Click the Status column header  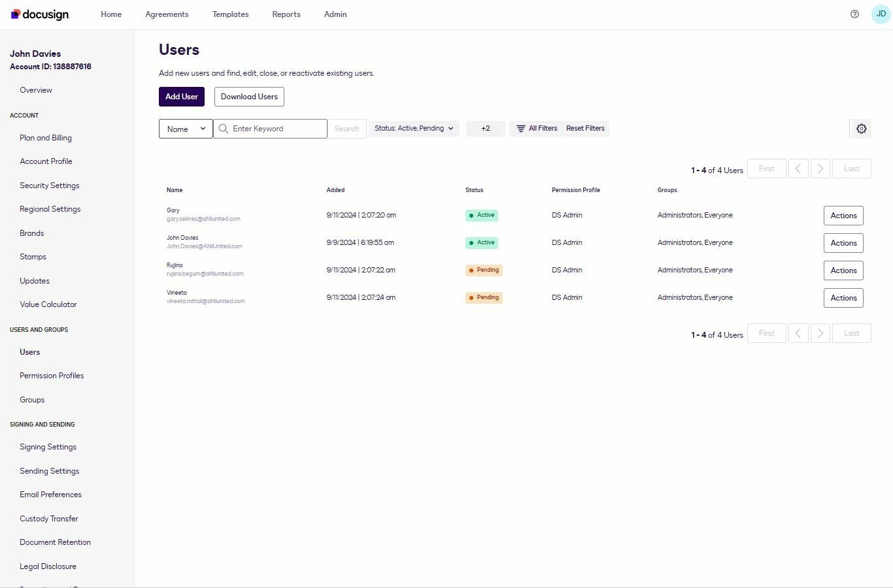(x=475, y=190)
